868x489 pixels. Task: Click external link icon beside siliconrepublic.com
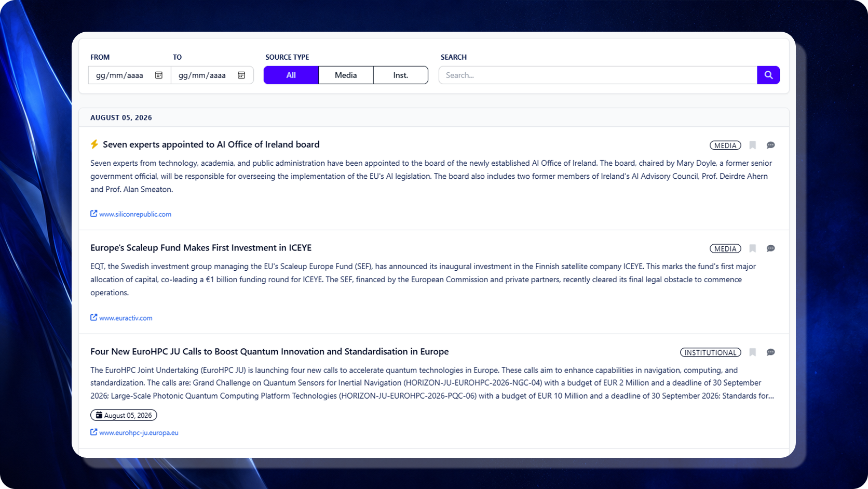click(x=94, y=214)
